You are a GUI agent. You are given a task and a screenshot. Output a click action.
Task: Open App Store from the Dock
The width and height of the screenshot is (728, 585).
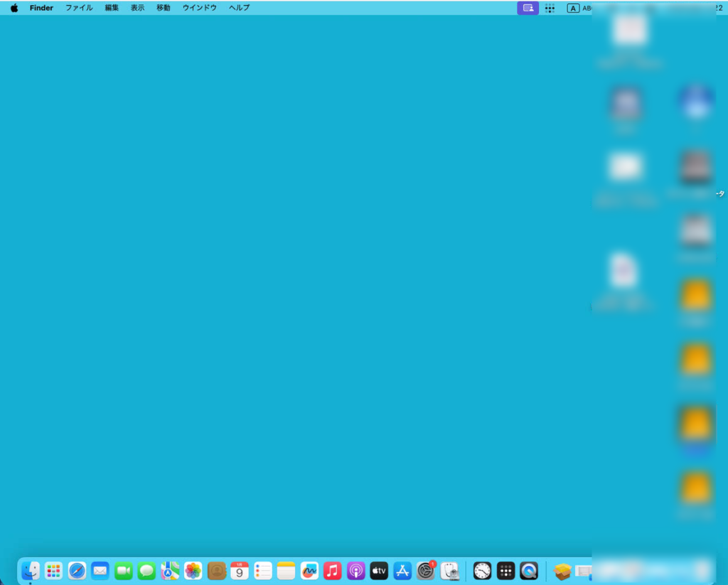point(402,570)
